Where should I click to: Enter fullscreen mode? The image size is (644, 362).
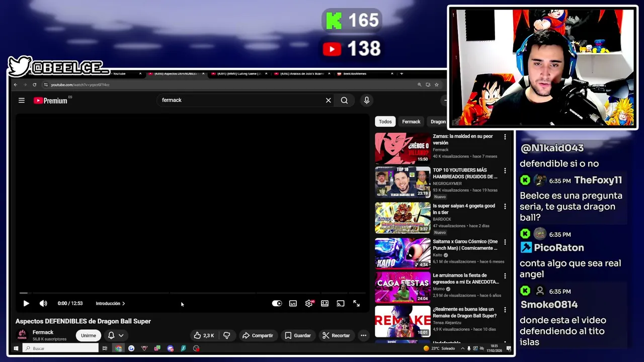tap(356, 304)
